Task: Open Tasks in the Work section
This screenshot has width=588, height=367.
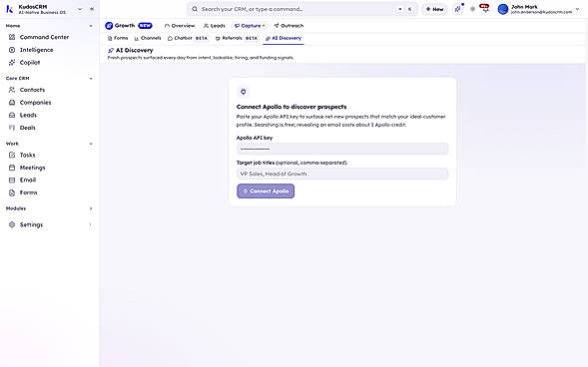Action: (x=27, y=155)
